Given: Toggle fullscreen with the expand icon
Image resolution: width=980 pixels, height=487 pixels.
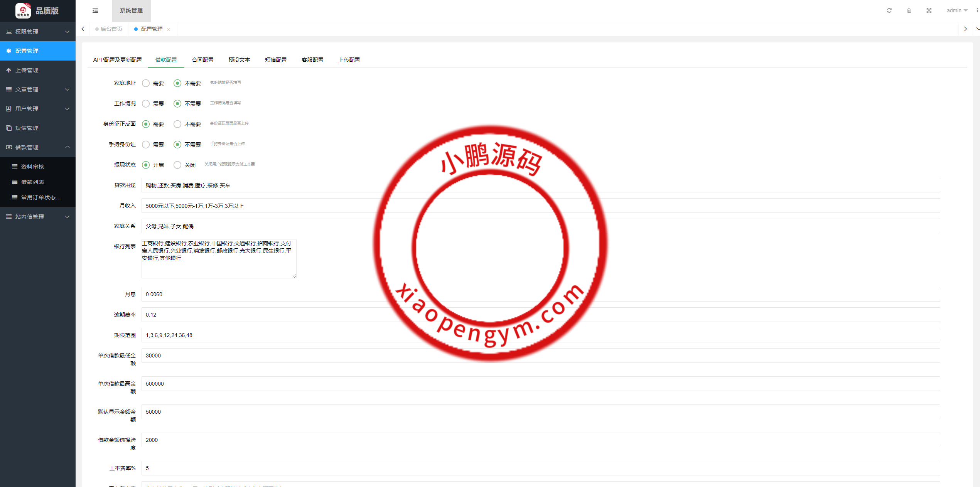Looking at the screenshot, I should coord(929,11).
